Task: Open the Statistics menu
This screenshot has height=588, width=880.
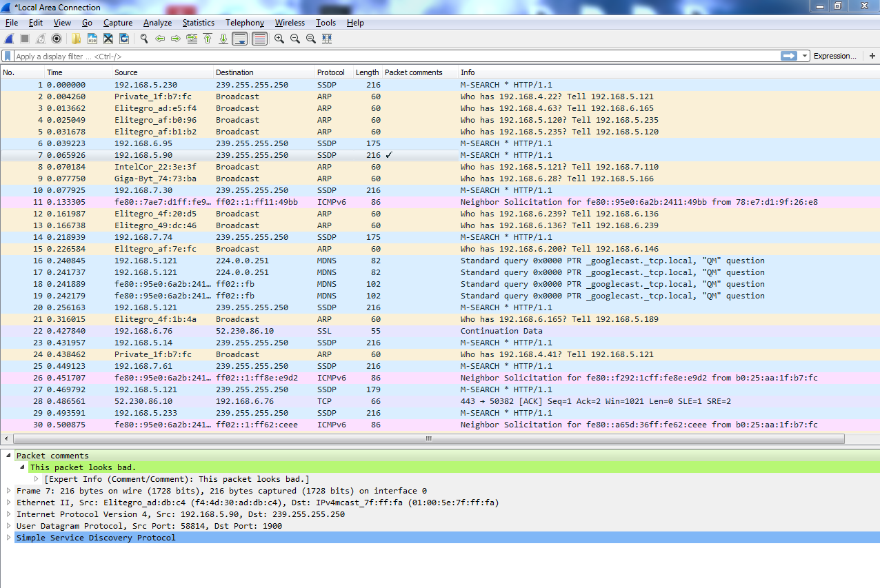Action: click(198, 23)
